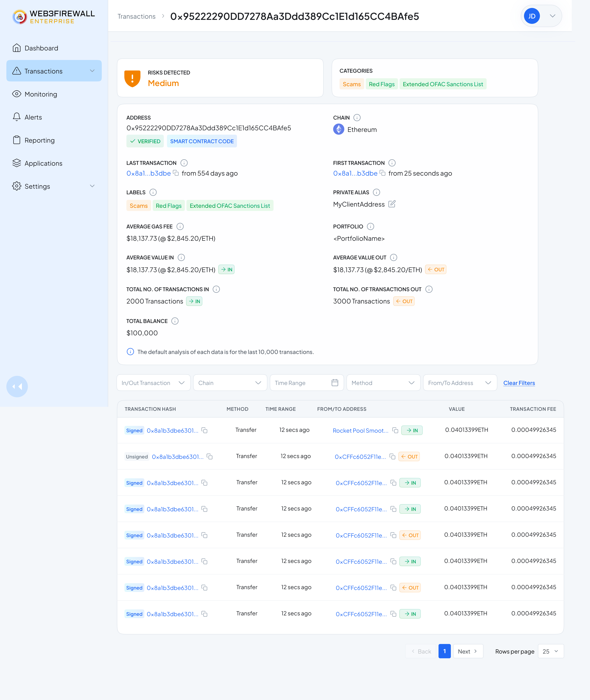
Task: Open the In/Out Transaction filter dropdown
Action: (x=153, y=383)
